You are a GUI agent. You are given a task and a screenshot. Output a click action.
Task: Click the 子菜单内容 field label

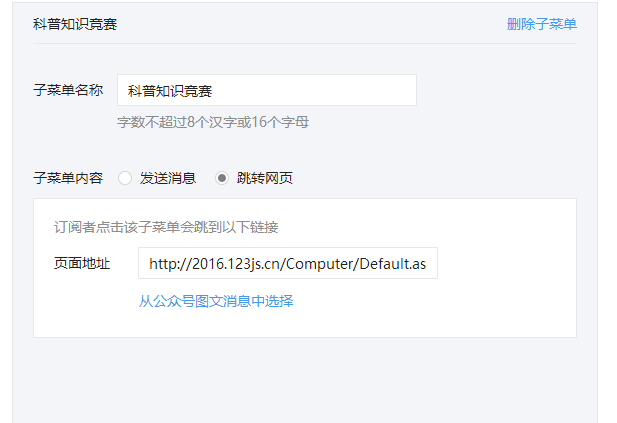click(x=68, y=178)
